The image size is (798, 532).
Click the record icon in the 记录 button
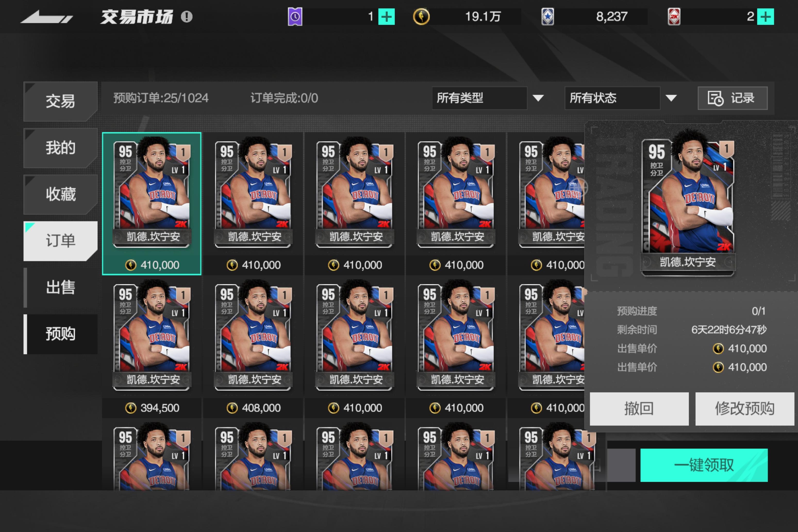click(x=715, y=98)
